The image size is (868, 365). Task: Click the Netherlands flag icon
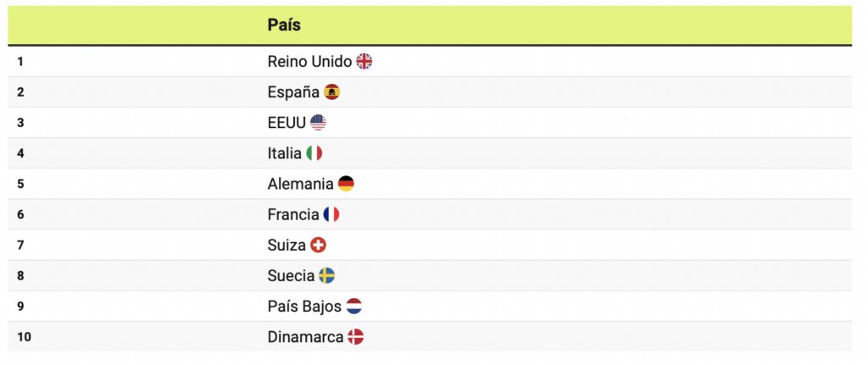353,307
